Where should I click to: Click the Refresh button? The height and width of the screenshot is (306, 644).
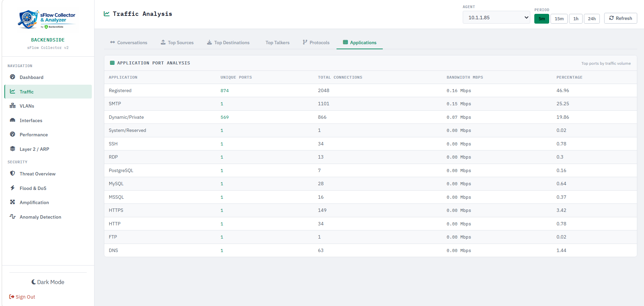pos(620,18)
